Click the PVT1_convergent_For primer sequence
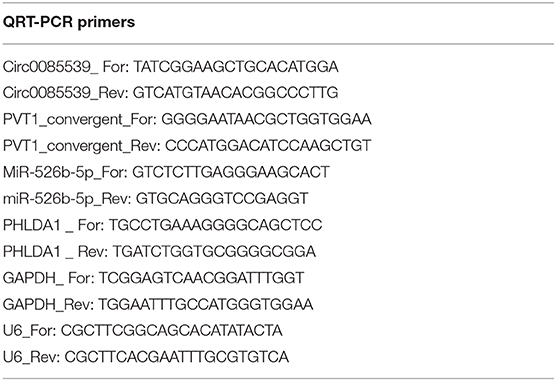Viewport: 556px width, 381px height. point(266,119)
